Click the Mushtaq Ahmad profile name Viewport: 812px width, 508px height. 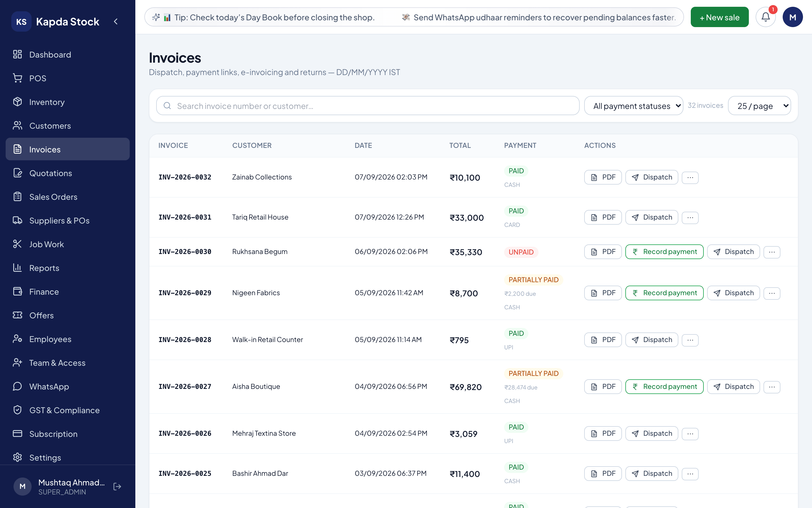pyautogui.click(x=71, y=483)
